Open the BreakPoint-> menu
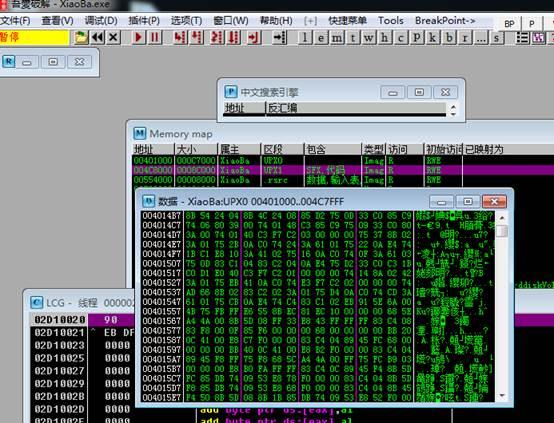The width and height of the screenshot is (554, 423). (445, 20)
